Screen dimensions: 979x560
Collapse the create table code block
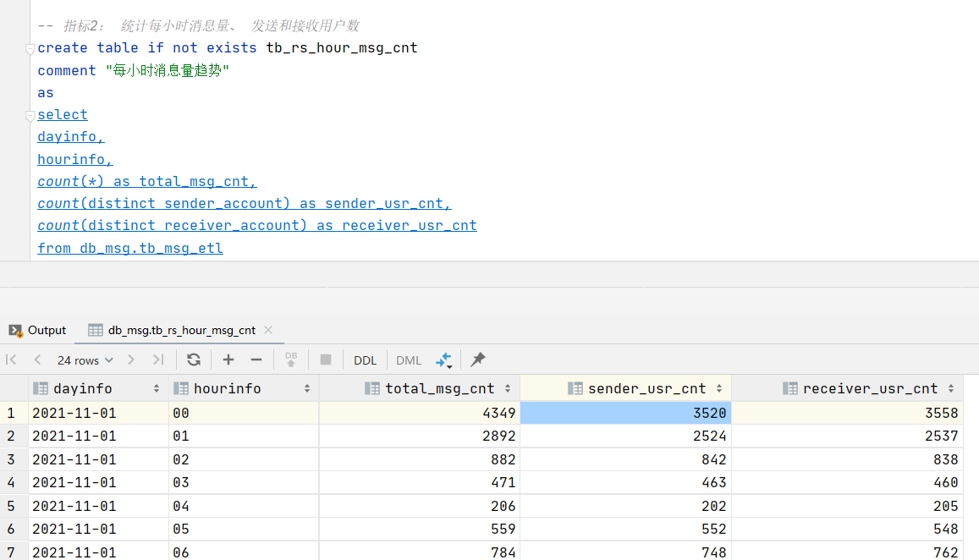pyautogui.click(x=30, y=49)
